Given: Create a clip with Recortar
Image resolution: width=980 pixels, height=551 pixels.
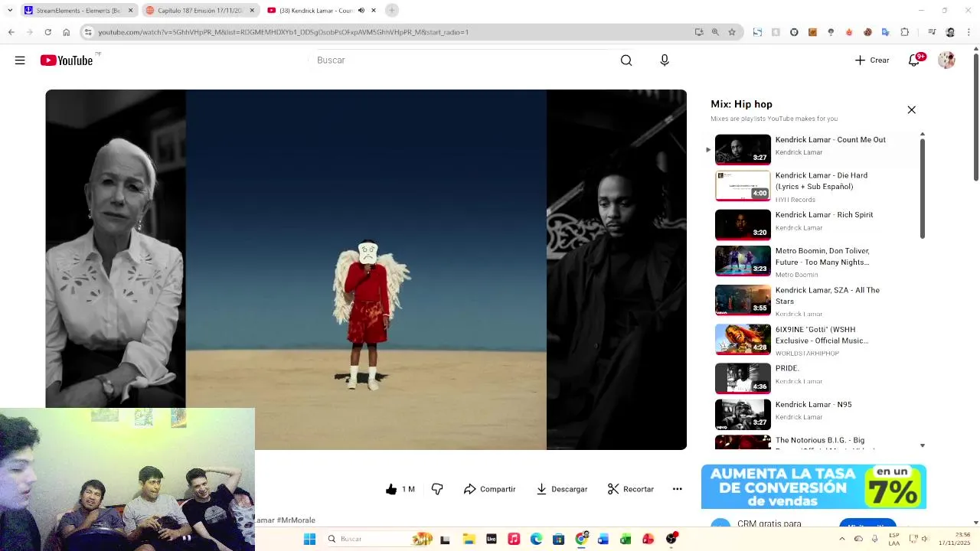Looking at the screenshot, I should tap(630, 489).
